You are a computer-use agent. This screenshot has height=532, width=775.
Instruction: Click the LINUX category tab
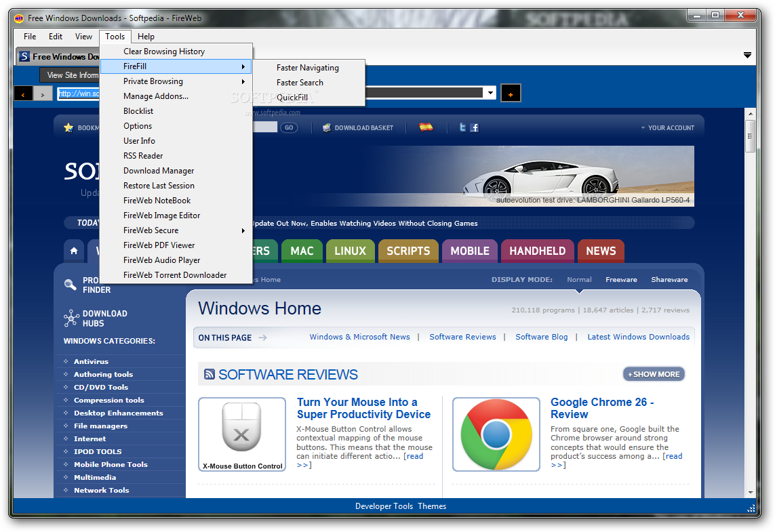tap(350, 251)
